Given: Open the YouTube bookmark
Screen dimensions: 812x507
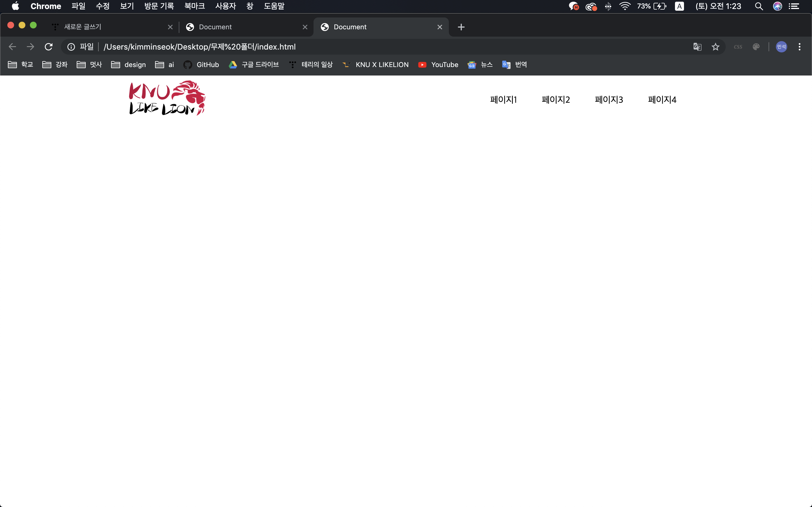Looking at the screenshot, I should click(x=438, y=65).
